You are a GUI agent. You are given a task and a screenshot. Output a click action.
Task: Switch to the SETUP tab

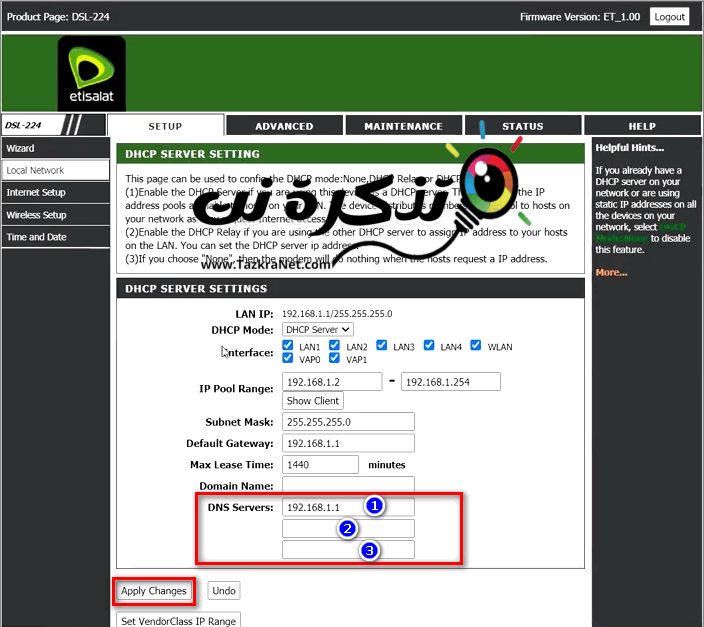click(x=165, y=126)
